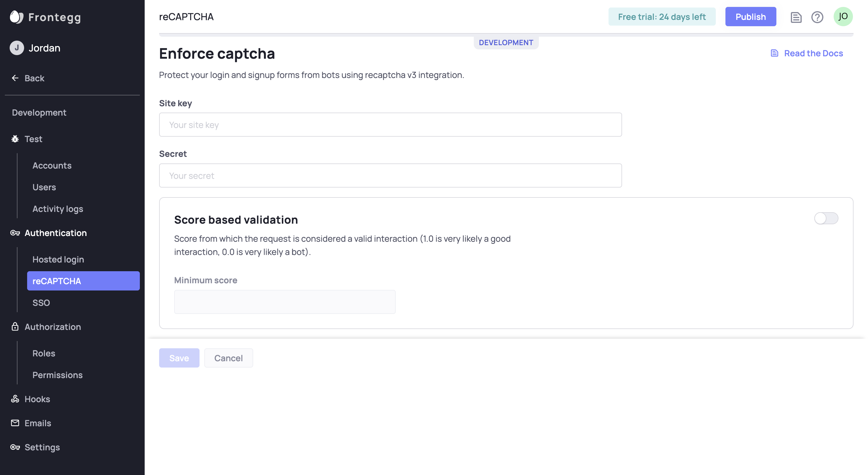The height and width of the screenshot is (475, 868).
Task: Focus the Secret input field
Action: [390, 175]
